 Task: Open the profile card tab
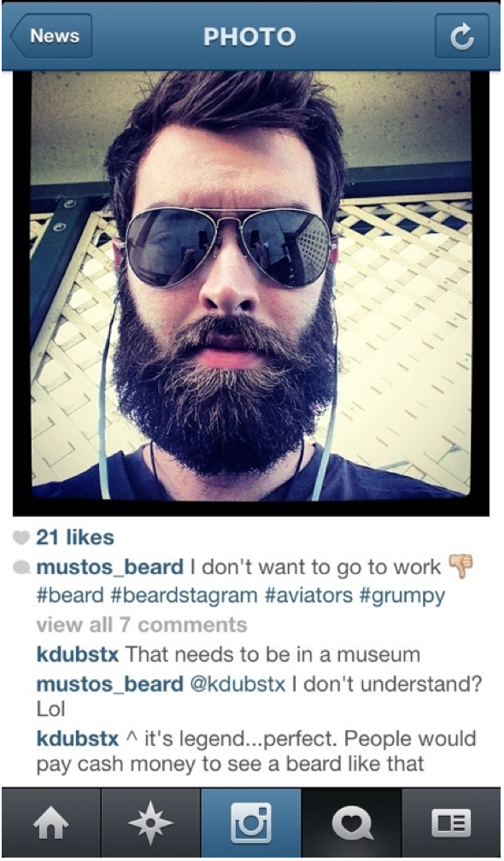[x=452, y=823]
